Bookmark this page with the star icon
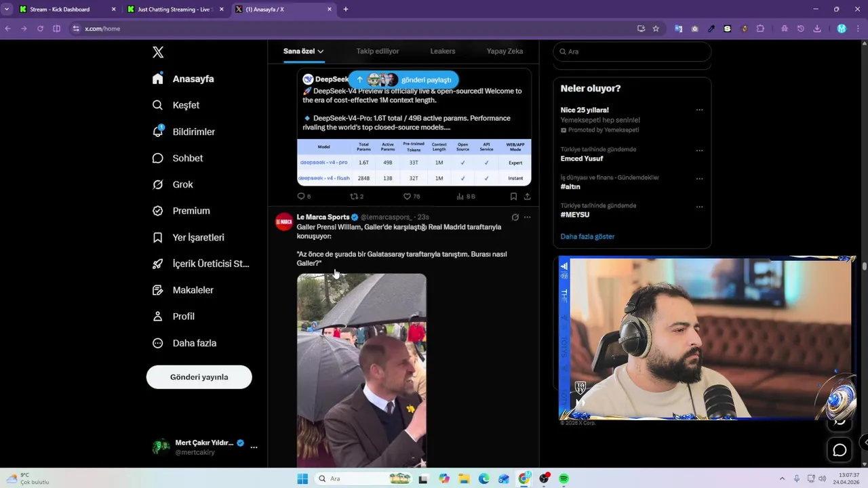This screenshot has width=868, height=488. 656,28
